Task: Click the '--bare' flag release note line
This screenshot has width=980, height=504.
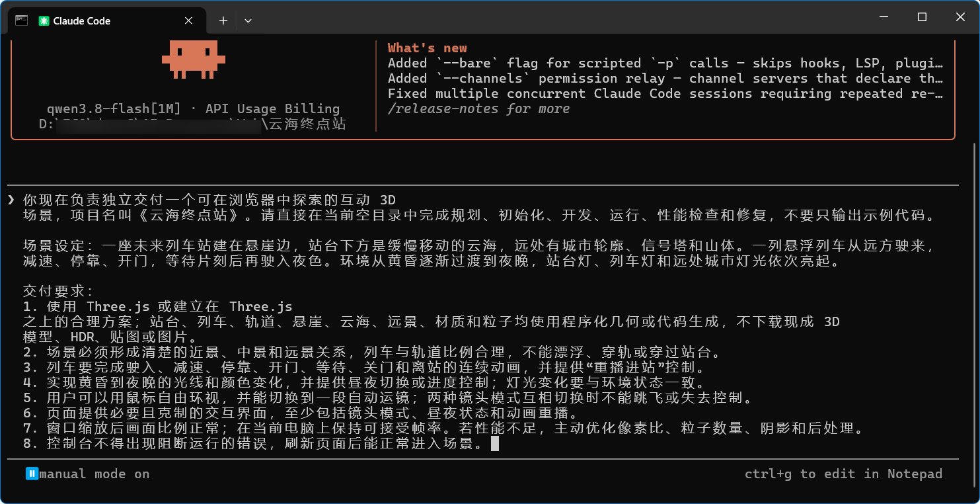Action: point(665,63)
